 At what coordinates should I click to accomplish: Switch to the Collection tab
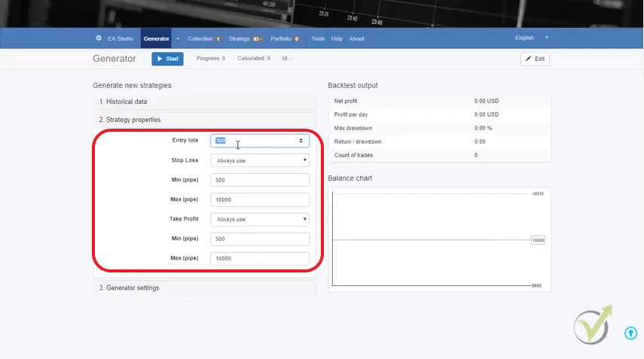(203, 38)
